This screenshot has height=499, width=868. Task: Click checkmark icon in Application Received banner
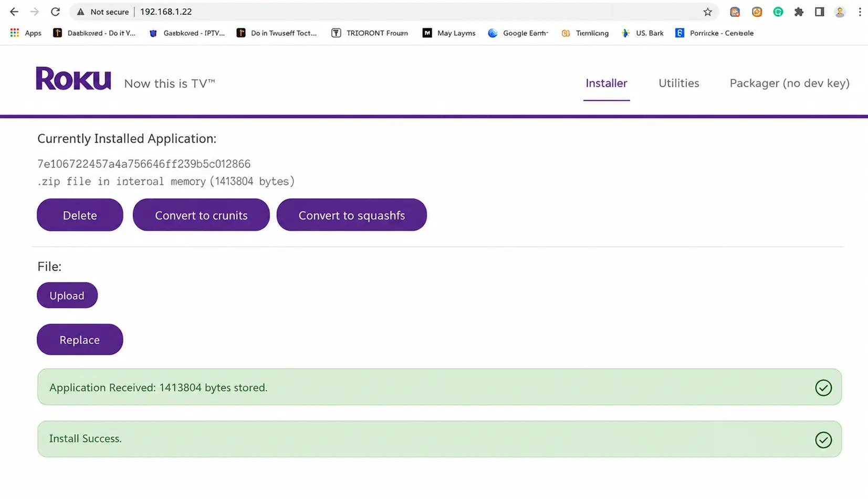(823, 388)
